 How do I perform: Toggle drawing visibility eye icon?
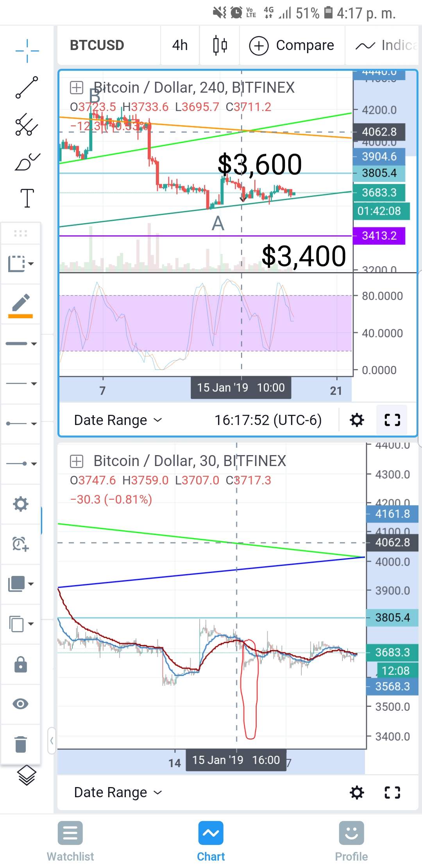click(x=21, y=704)
